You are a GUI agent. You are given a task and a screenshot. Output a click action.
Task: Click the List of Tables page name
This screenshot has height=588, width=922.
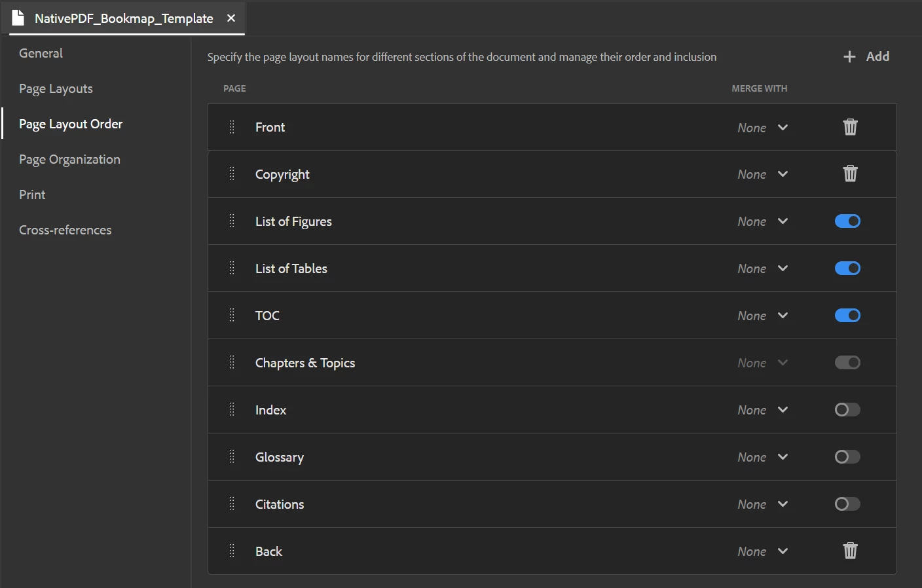[x=291, y=268]
